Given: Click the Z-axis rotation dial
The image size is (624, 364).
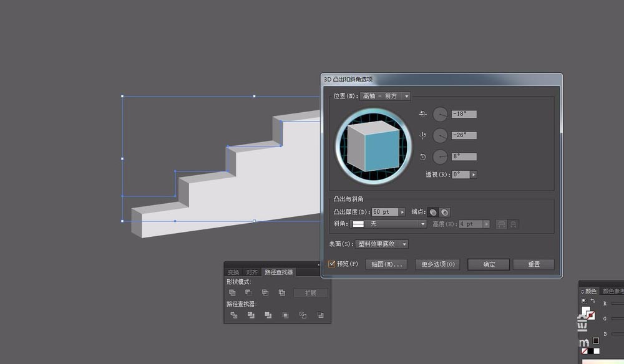Looking at the screenshot, I should [440, 156].
